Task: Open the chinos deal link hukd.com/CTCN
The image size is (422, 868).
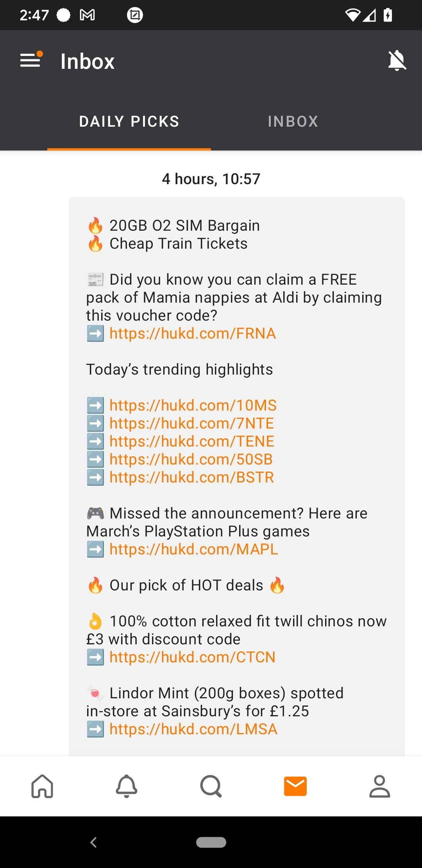Action: point(193,657)
